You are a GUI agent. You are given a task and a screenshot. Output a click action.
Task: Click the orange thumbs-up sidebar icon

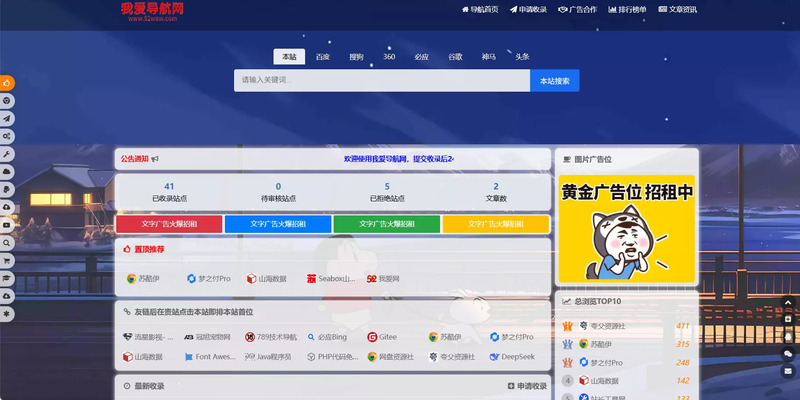pyautogui.click(x=6, y=83)
